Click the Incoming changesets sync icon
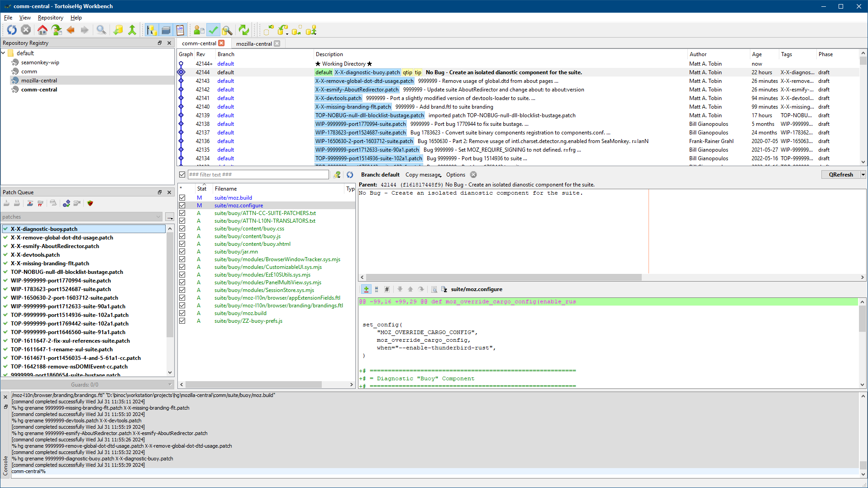The width and height of the screenshot is (868, 488). [268, 30]
